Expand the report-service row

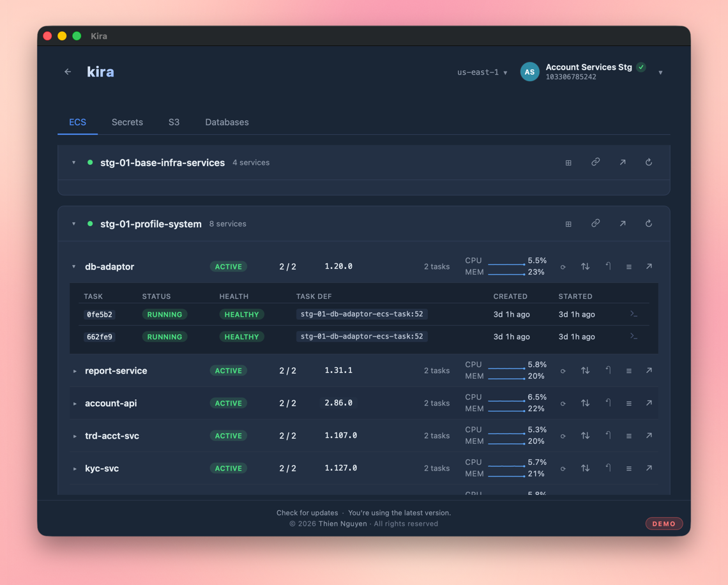click(x=74, y=371)
